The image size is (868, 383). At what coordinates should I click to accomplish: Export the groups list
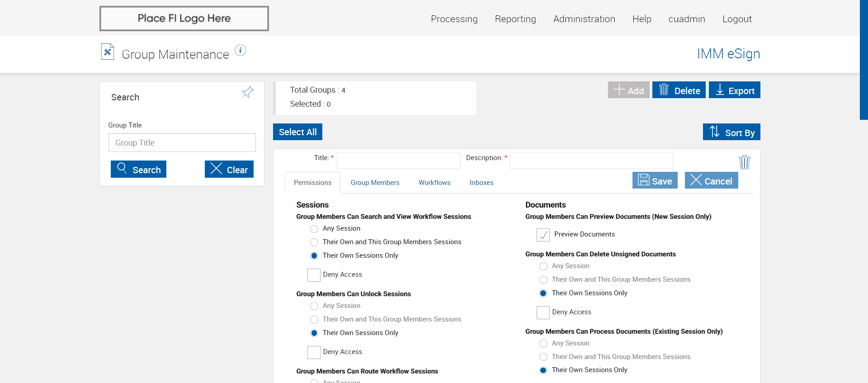pyautogui.click(x=734, y=90)
